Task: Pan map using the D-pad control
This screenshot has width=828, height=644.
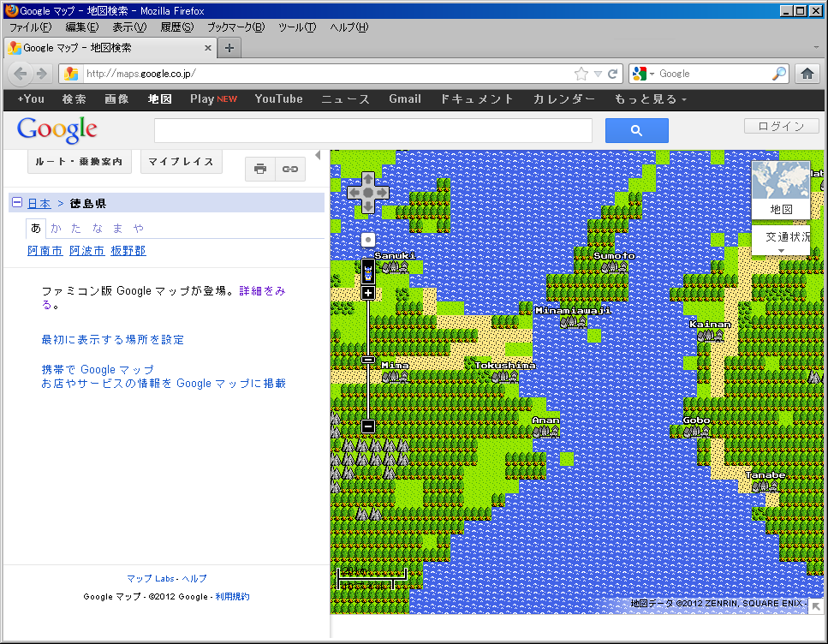Action: 368,193
